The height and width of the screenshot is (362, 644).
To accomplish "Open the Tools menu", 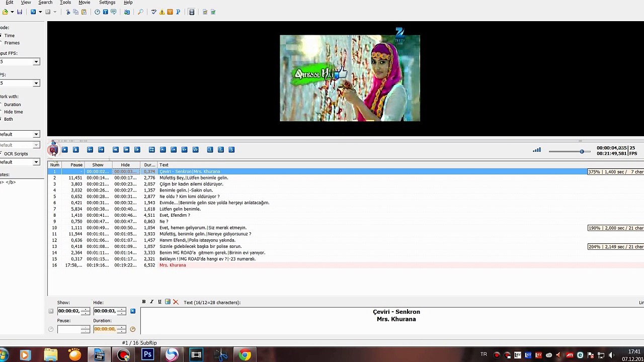I will point(65,3).
